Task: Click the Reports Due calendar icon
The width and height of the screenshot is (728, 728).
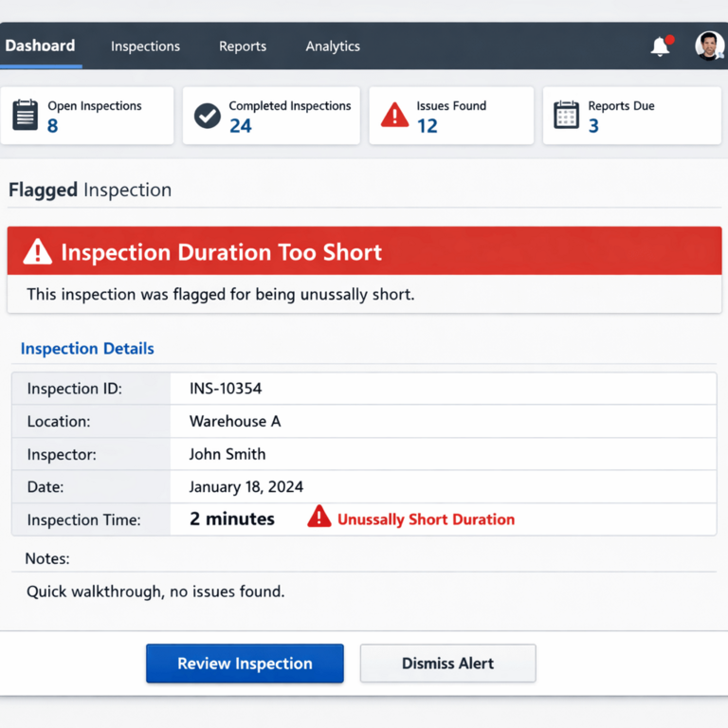Action: pyautogui.click(x=566, y=115)
